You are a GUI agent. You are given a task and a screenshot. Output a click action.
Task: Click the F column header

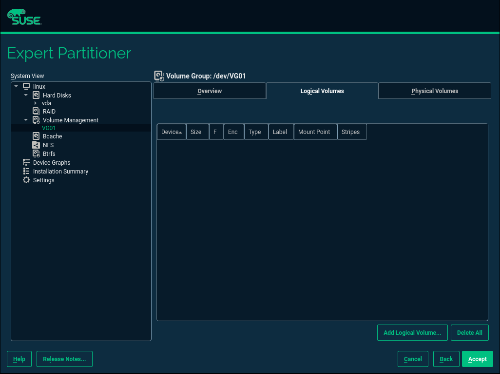(x=216, y=132)
